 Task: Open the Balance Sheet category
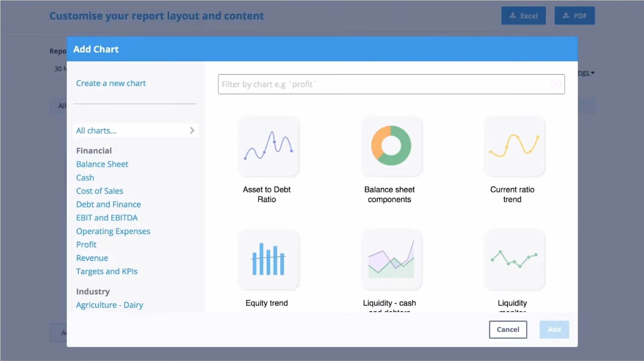[x=102, y=164]
